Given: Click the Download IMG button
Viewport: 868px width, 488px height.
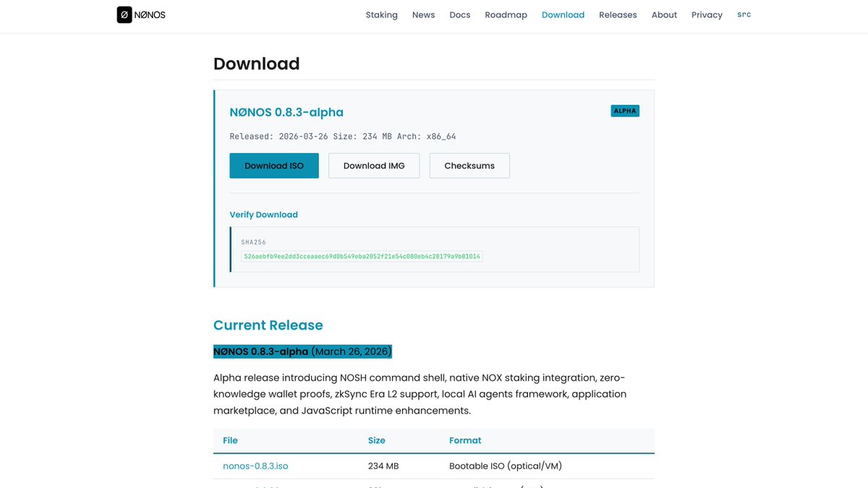Looking at the screenshot, I should pyautogui.click(x=374, y=166).
